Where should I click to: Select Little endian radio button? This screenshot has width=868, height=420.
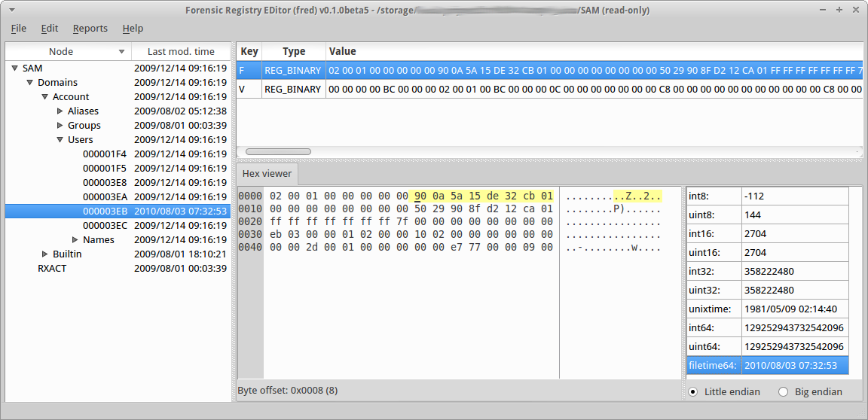pyautogui.click(x=692, y=391)
